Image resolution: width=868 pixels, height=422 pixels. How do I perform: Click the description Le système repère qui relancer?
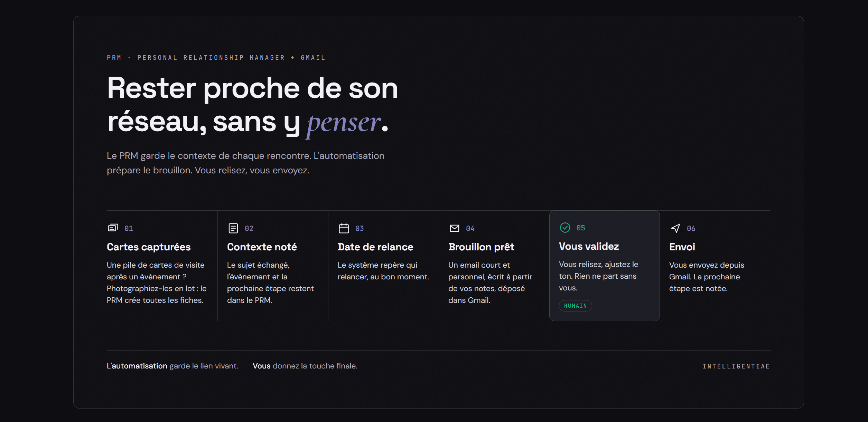click(x=383, y=271)
